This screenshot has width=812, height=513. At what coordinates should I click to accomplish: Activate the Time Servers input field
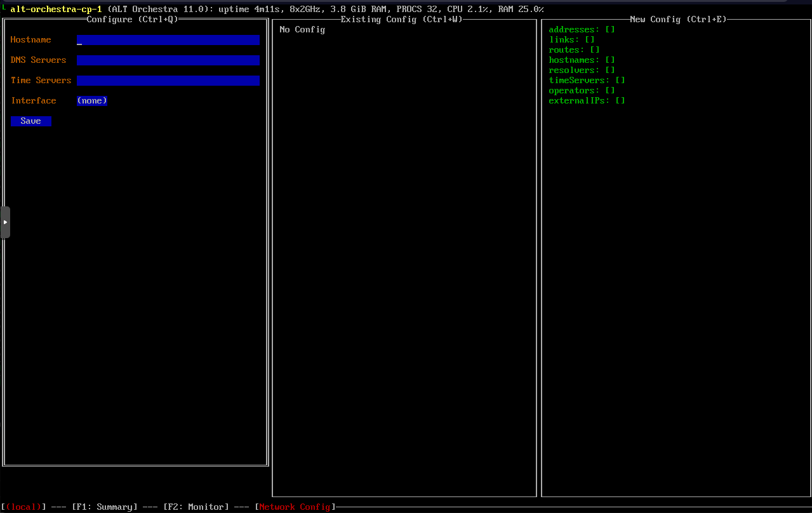[x=168, y=81]
